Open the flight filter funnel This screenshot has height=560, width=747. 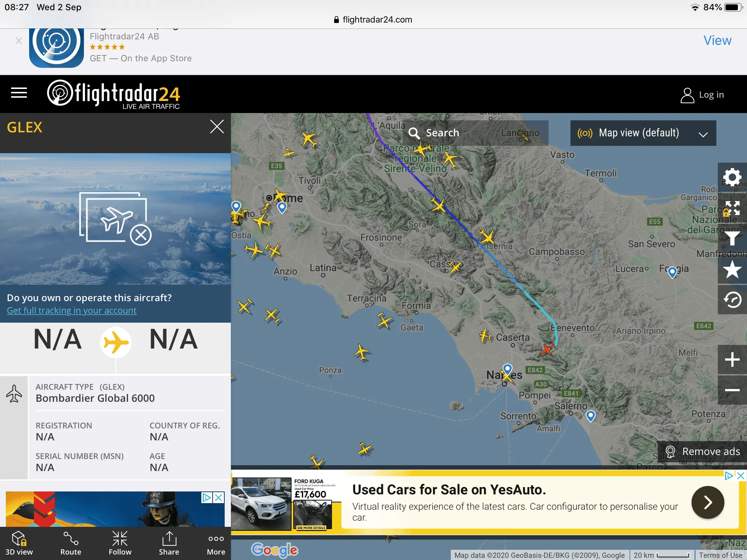pyautogui.click(x=732, y=239)
